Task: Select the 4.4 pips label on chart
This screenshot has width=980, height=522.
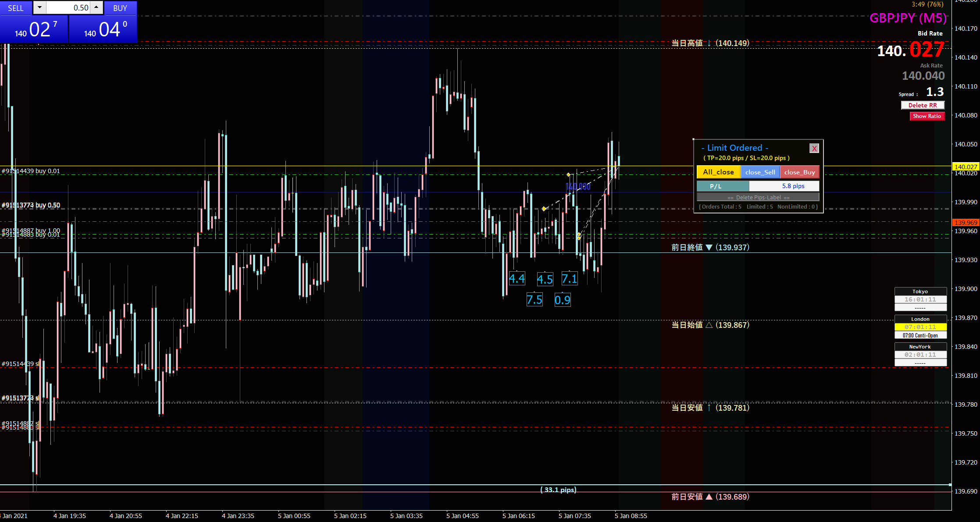Action: click(517, 279)
